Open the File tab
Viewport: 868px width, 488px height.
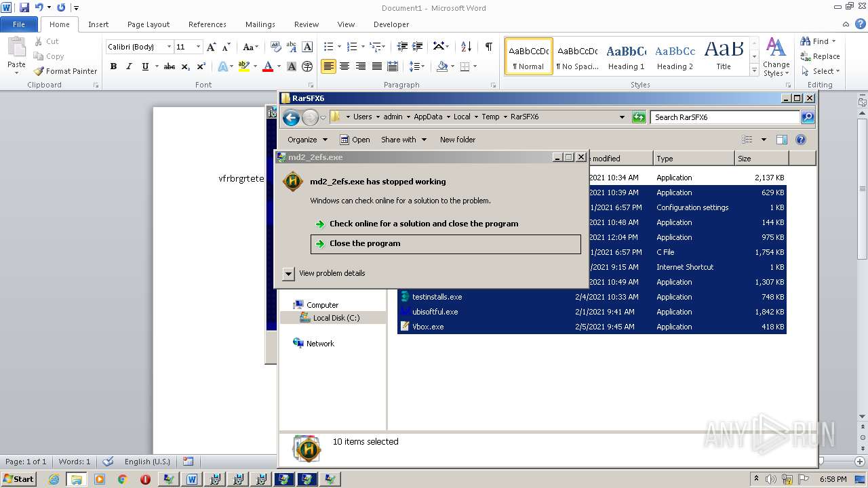[x=19, y=24]
